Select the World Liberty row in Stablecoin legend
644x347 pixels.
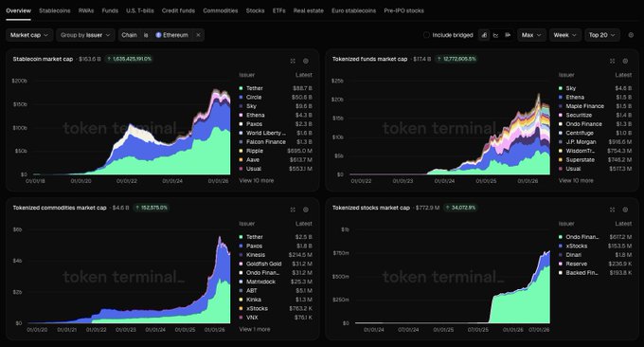click(276, 133)
